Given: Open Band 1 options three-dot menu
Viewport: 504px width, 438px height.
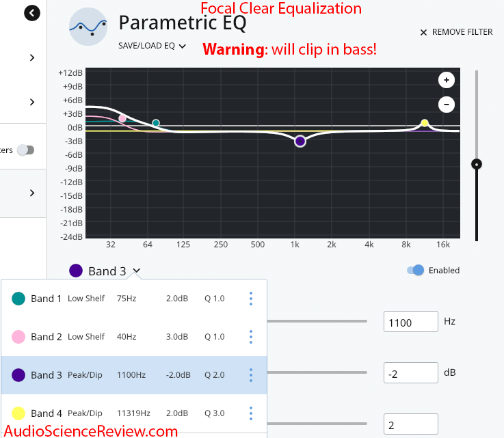Looking at the screenshot, I should coord(251,299).
